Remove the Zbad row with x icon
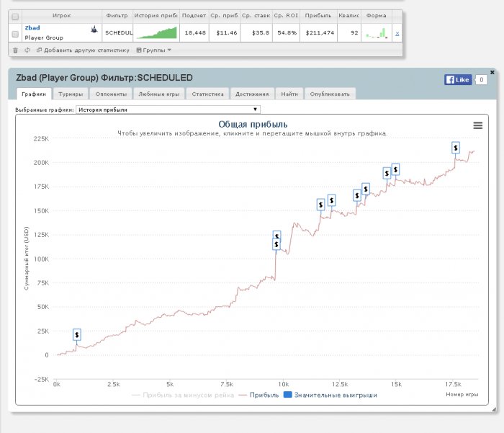This screenshot has width=504, height=433. click(x=397, y=34)
